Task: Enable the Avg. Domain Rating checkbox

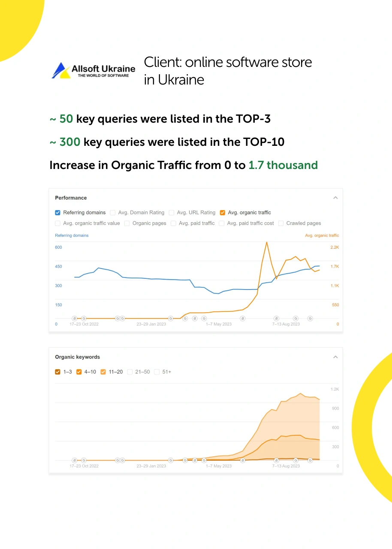Action: pos(113,212)
